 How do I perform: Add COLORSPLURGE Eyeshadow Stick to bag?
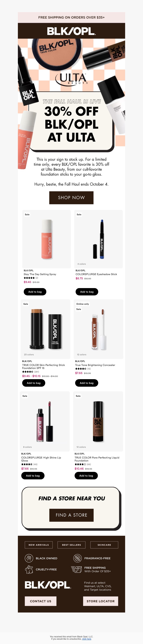[x=87, y=292]
